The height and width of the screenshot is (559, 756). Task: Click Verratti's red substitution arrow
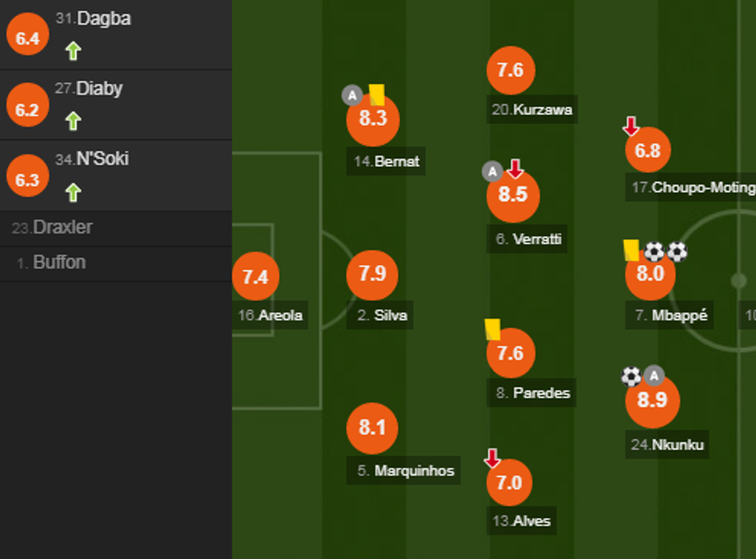pos(516,168)
